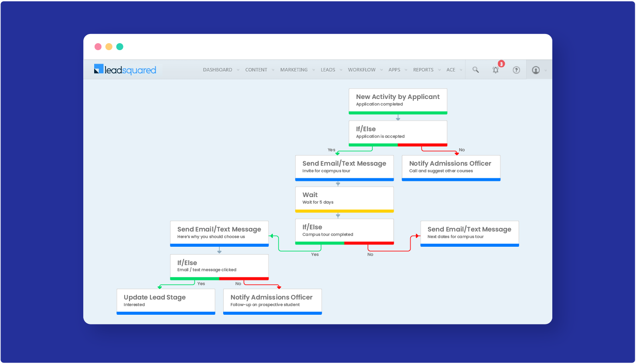Expand the REPORTS dropdown arrow

pos(440,70)
